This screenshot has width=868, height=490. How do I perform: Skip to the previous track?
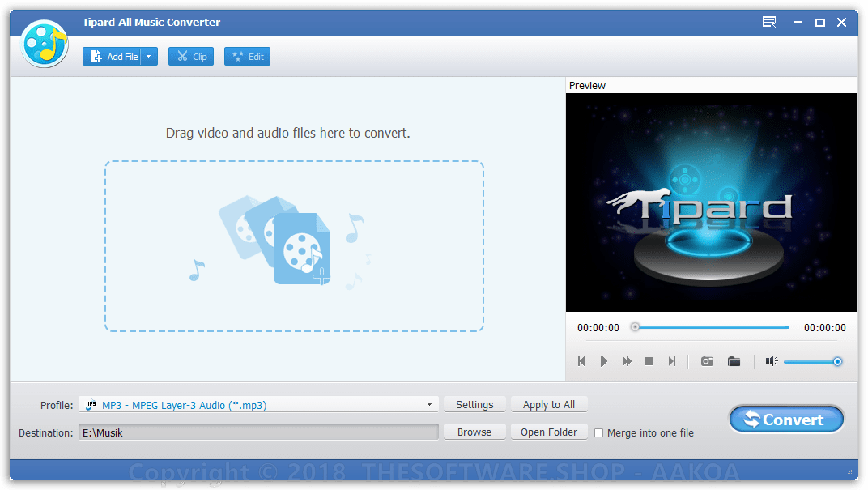pos(581,361)
